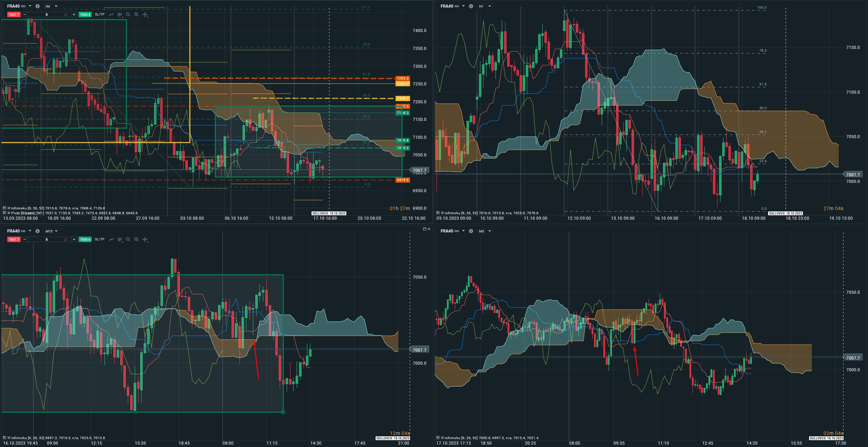Show the instrument info icon on the H1 chart

pos(471,6)
